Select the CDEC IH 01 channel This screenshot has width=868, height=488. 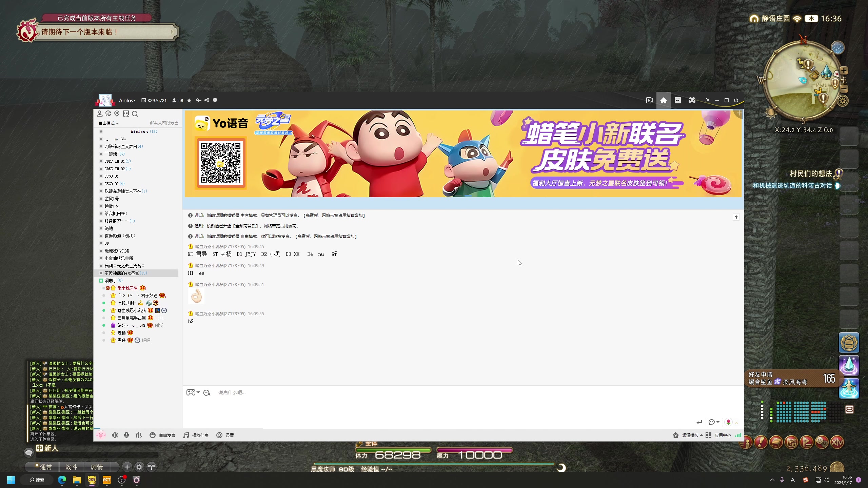(117, 161)
